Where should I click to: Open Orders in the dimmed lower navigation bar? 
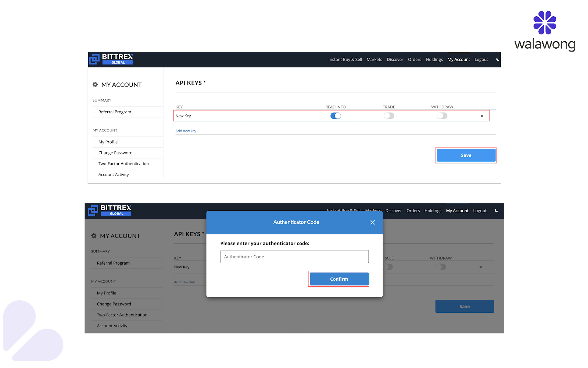coord(413,211)
